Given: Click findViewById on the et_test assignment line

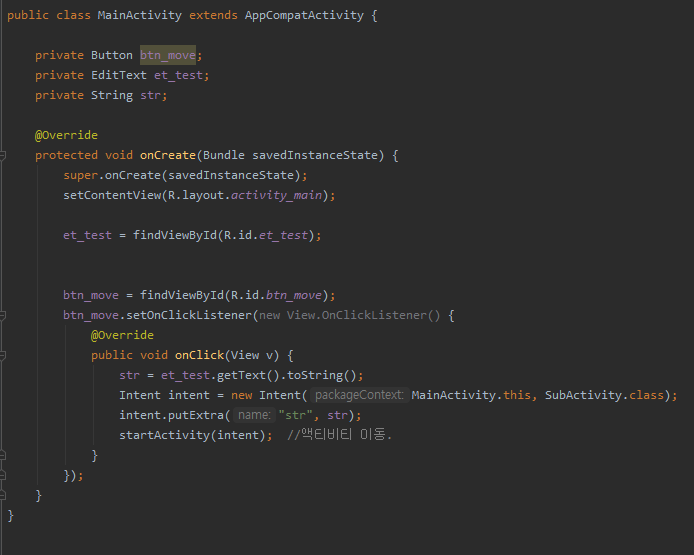Looking at the screenshot, I should click(175, 235).
